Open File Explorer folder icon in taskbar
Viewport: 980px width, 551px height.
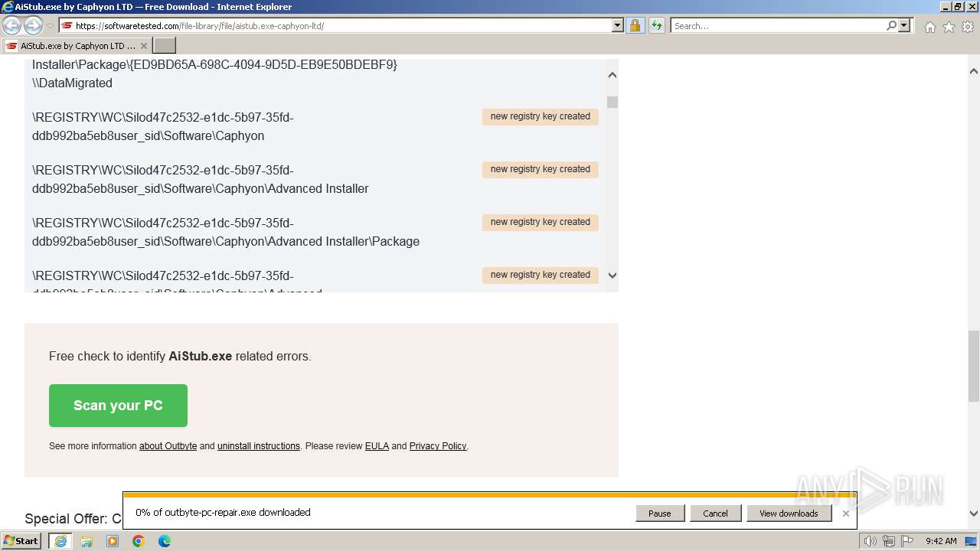point(87,541)
